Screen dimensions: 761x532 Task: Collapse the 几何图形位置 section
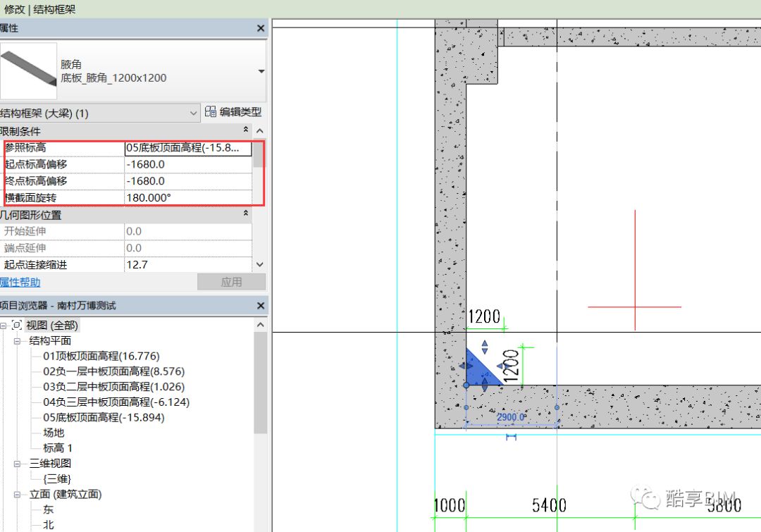pyautogui.click(x=246, y=214)
